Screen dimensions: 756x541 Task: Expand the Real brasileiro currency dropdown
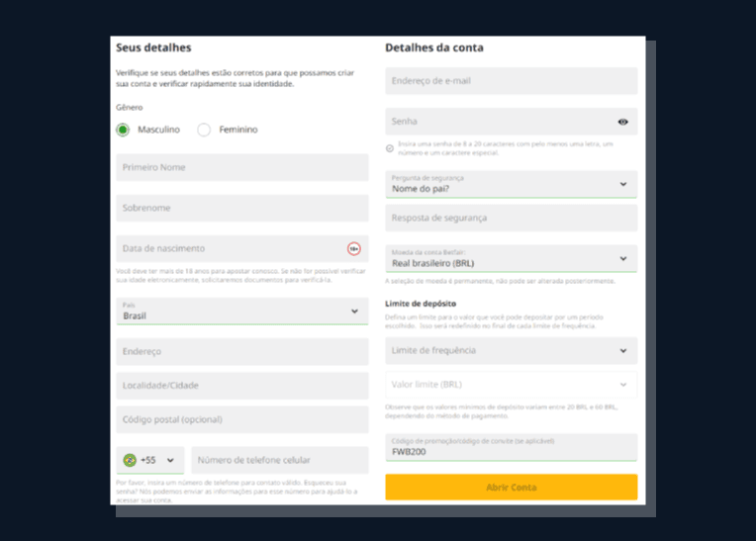pyautogui.click(x=511, y=259)
